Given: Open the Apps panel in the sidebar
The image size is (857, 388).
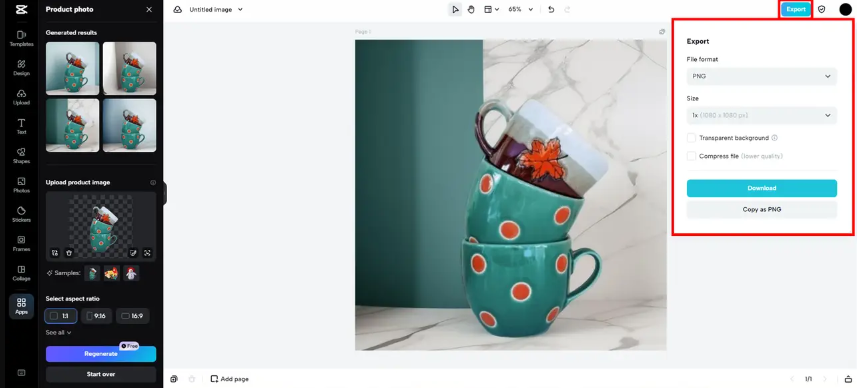Looking at the screenshot, I should [x=21, y=306].
